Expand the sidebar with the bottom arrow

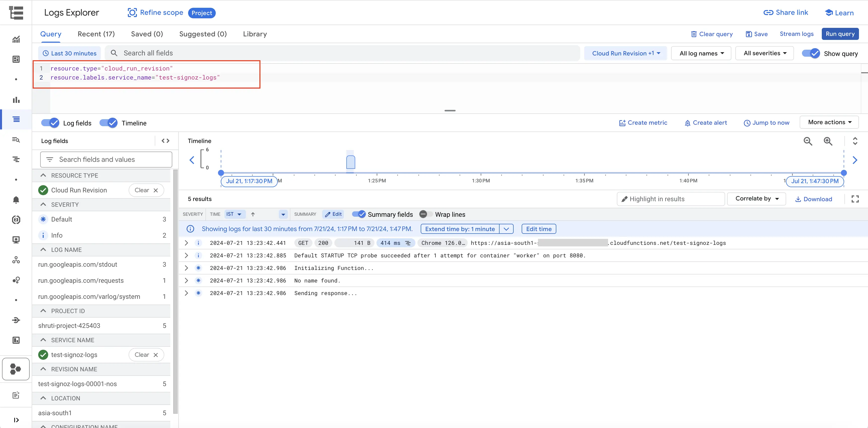(16, 420)
